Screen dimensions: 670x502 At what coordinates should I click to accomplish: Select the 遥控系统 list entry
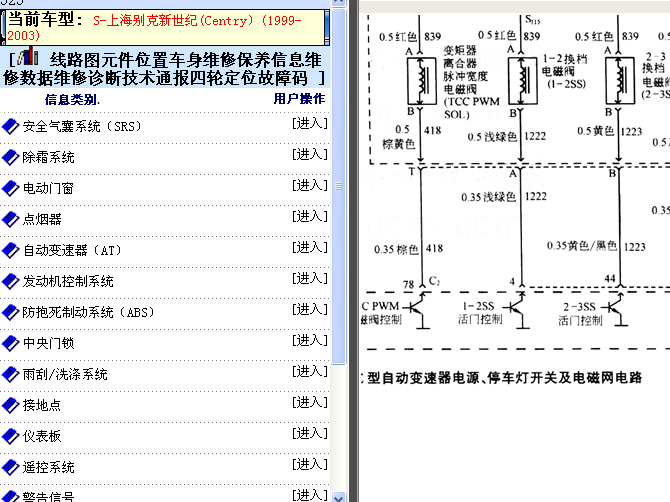click(x=48, y=467)
